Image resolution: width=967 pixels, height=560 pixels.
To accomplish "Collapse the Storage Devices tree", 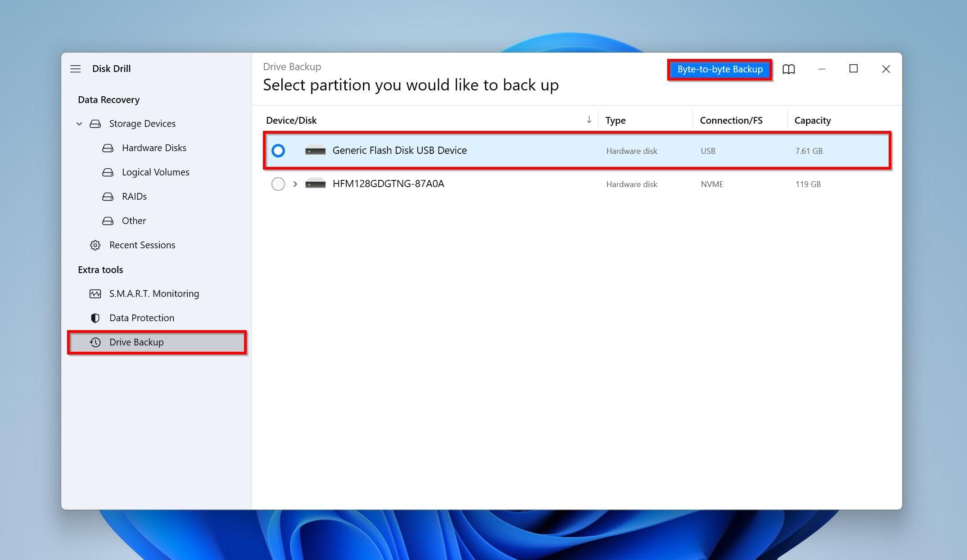I will click(79, 124).
